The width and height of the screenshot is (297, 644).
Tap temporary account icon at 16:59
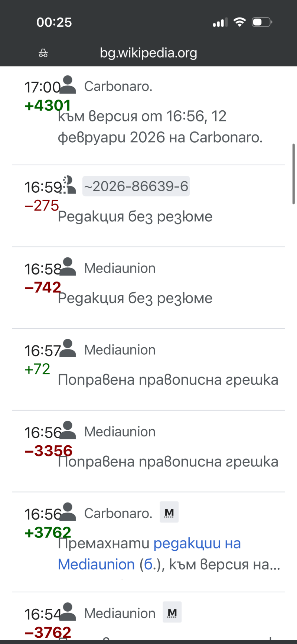(68, 185)
